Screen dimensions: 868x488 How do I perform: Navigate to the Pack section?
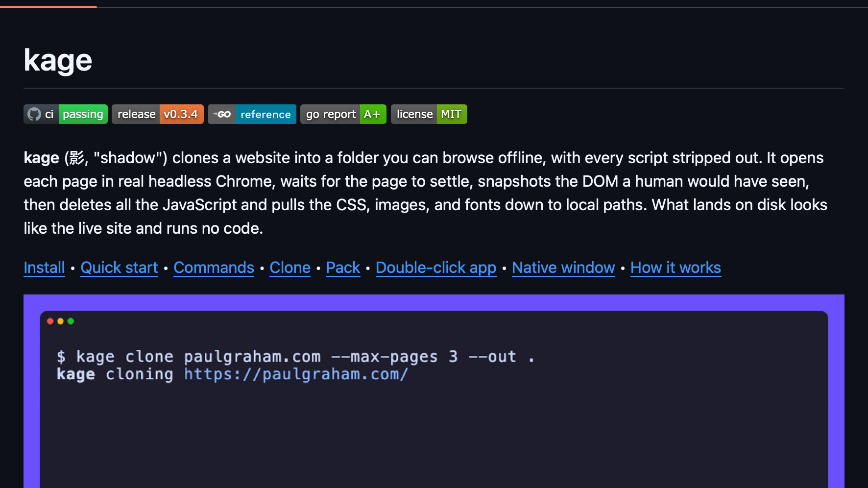tap(343, 268)
